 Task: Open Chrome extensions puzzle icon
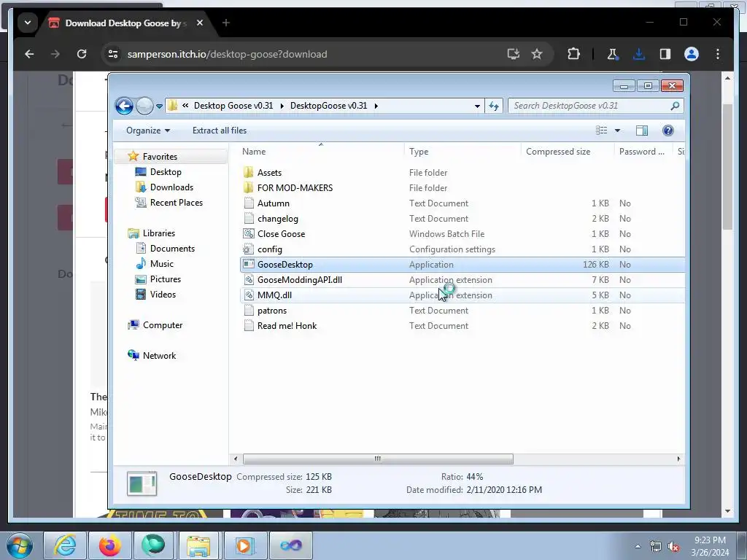(573, 54)
